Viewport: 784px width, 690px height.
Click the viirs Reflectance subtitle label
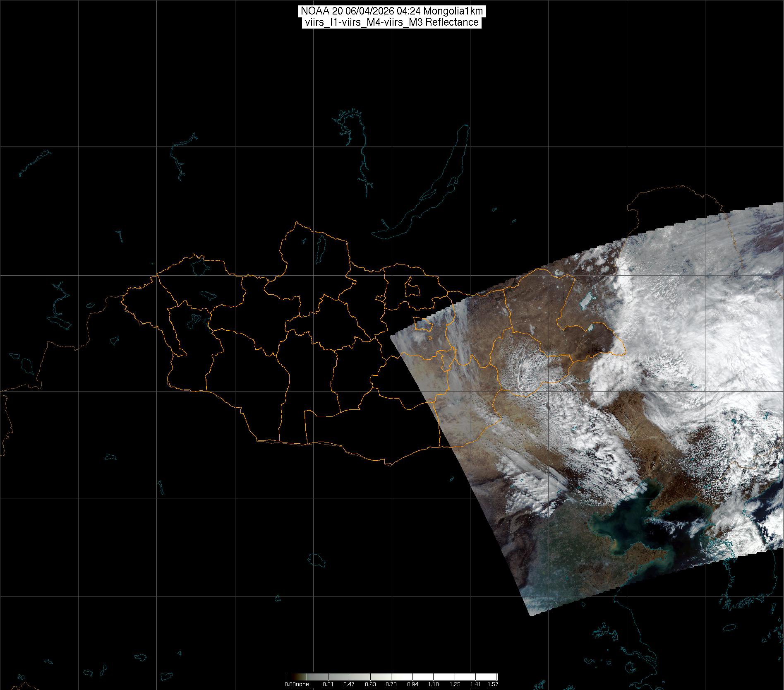coord(391,22)
